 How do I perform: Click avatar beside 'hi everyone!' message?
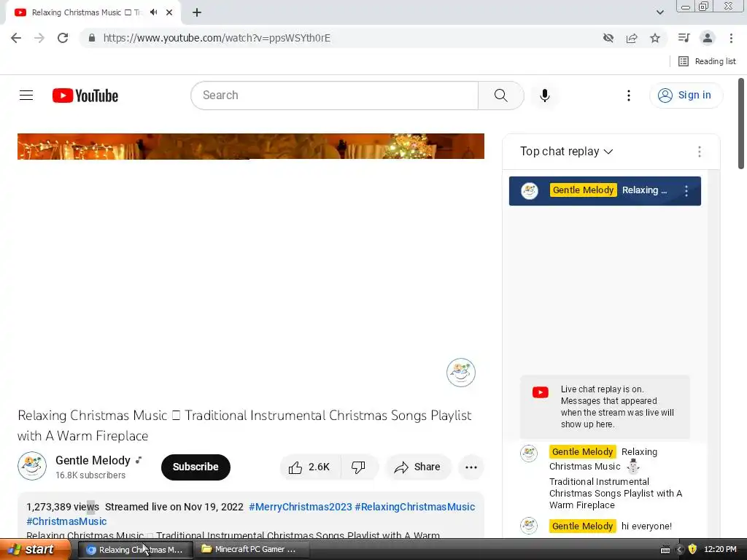tap(529, 526)
